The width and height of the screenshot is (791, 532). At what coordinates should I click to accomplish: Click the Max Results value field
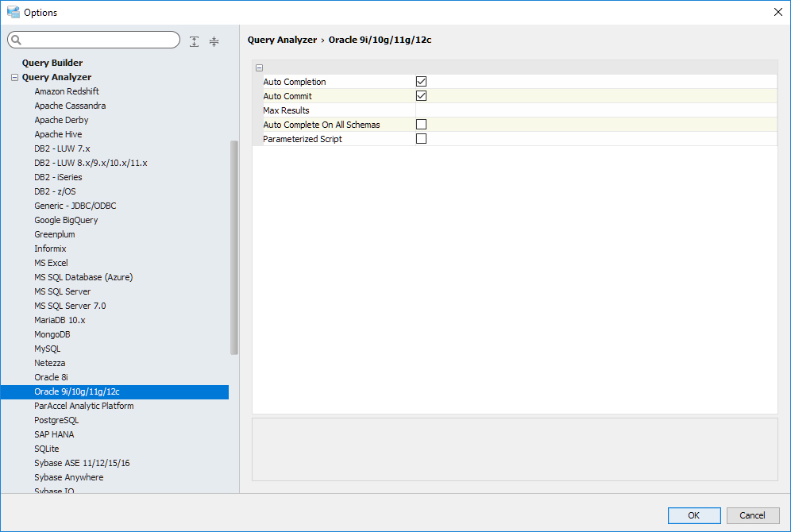(596, 110)
